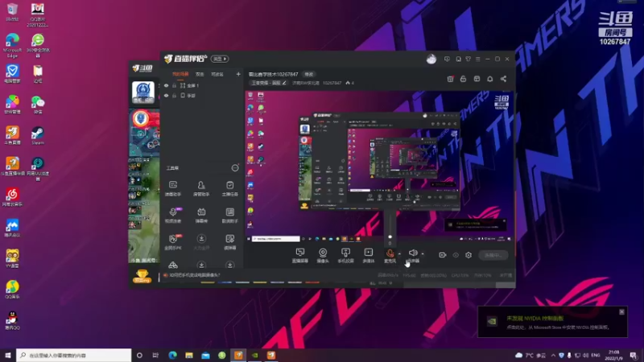
Task: Adjust the microphone volume slider handle
Action: point(390,237)
